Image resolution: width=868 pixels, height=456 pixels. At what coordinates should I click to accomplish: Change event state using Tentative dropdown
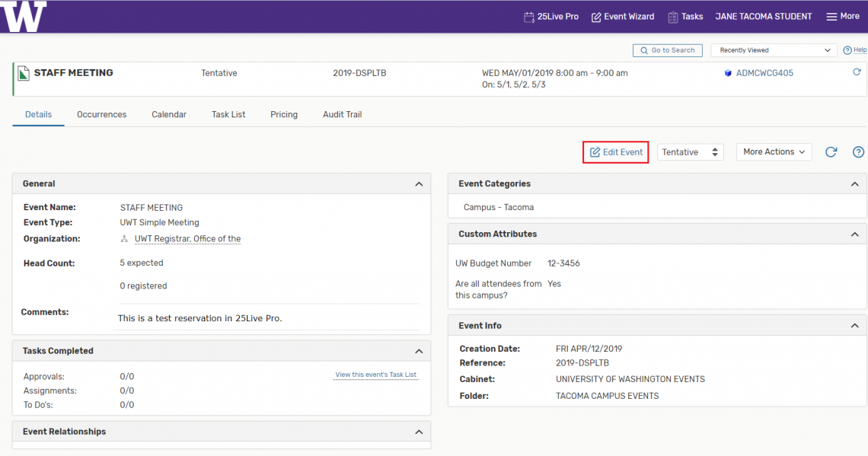point(690,152)
